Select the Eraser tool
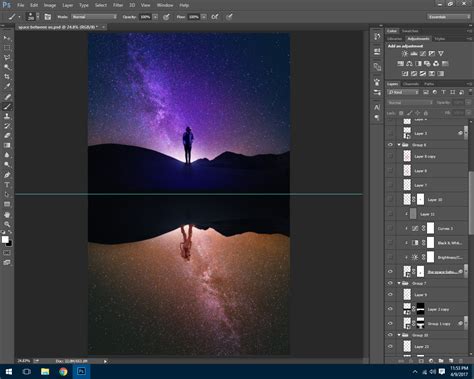474x379 pixels. 7,136
